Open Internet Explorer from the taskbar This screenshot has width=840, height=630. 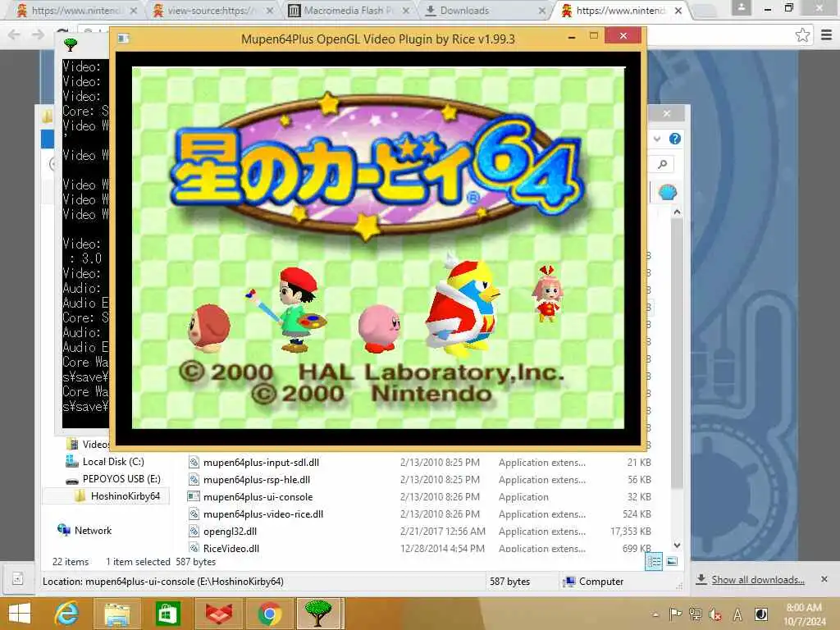click(x=67, y=614)
